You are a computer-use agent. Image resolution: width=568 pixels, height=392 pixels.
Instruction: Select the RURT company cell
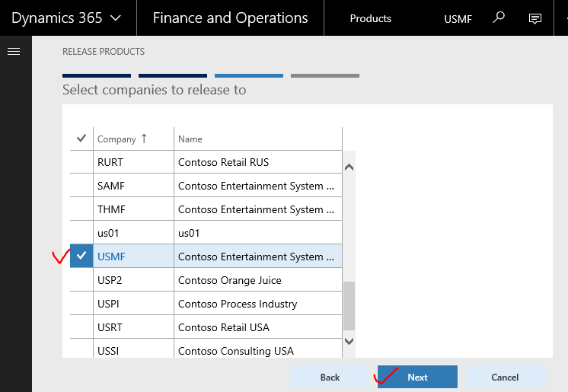click(x=133, y=162)
